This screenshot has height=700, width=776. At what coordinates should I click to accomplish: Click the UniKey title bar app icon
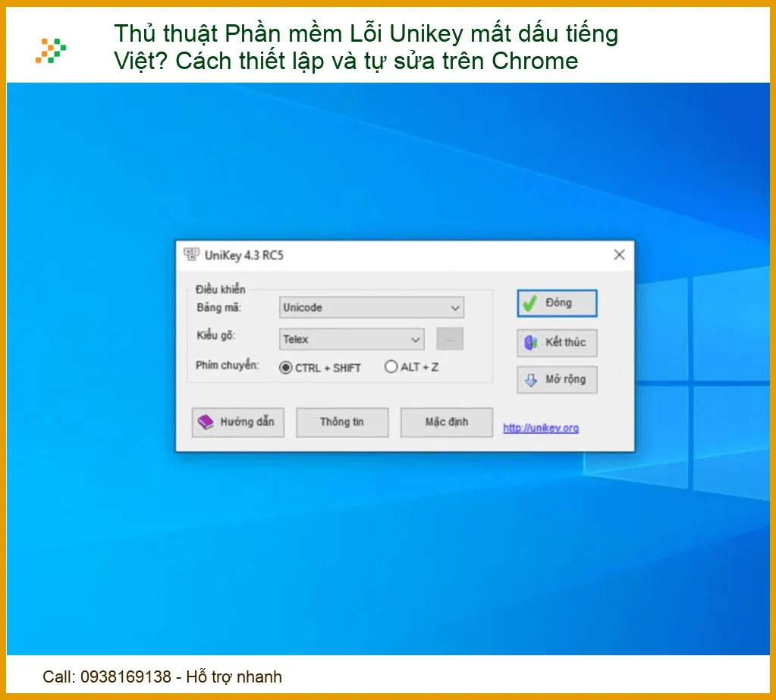coord(191,255)
